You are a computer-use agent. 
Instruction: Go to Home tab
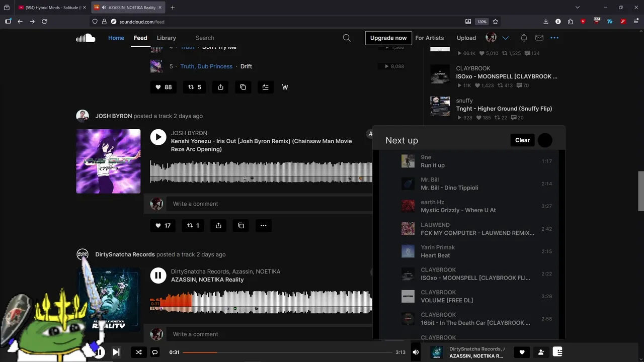116,38
